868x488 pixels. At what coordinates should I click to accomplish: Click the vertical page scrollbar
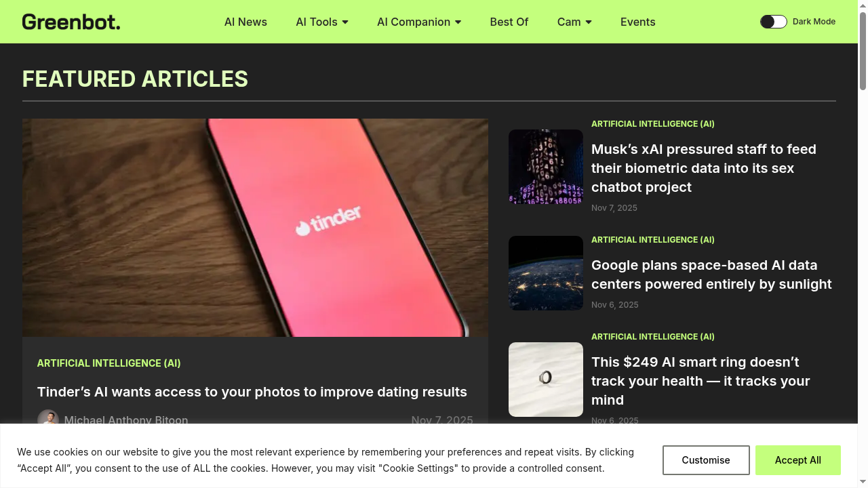click(x=863, y=51)
